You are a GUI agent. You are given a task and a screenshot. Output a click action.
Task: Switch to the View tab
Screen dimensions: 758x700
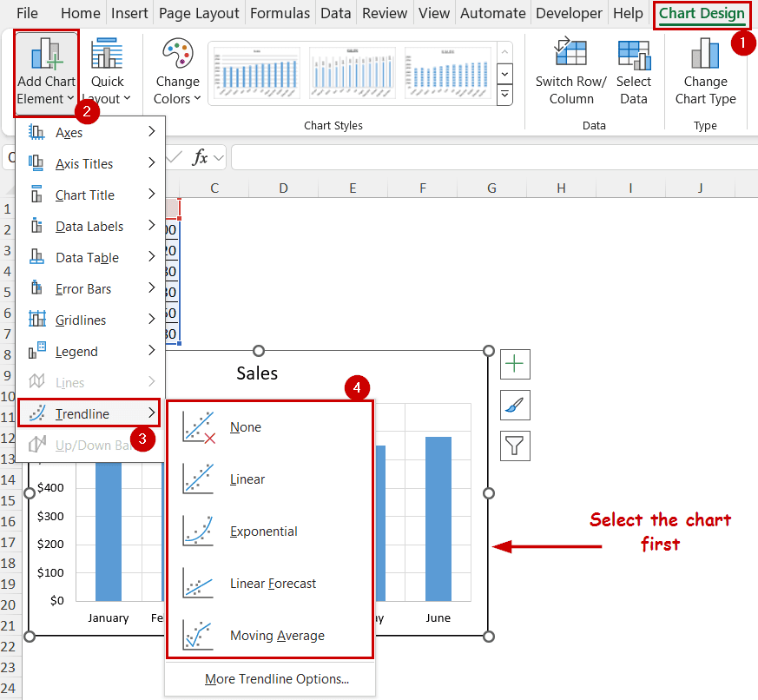click(433, 13)
